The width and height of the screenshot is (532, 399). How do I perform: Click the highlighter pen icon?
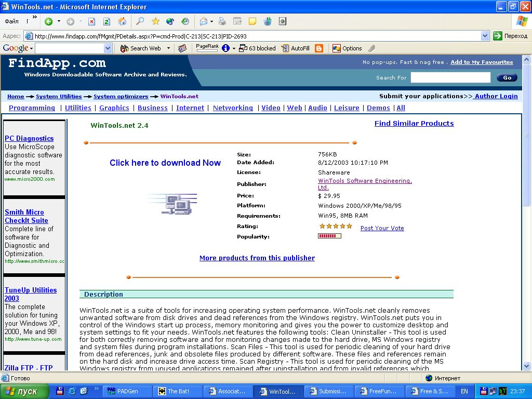[371, 48]
